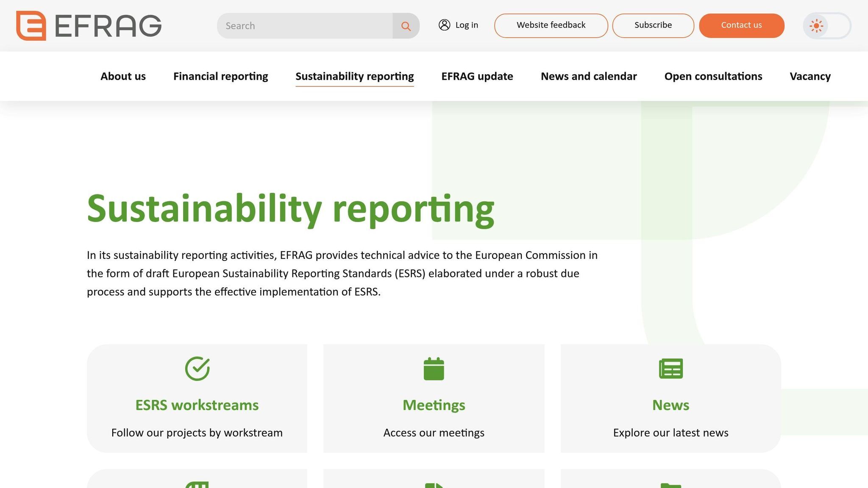The image size is (868, 488).
Task: Click the News newspaper icon
Action: click(x=670, y=369)
